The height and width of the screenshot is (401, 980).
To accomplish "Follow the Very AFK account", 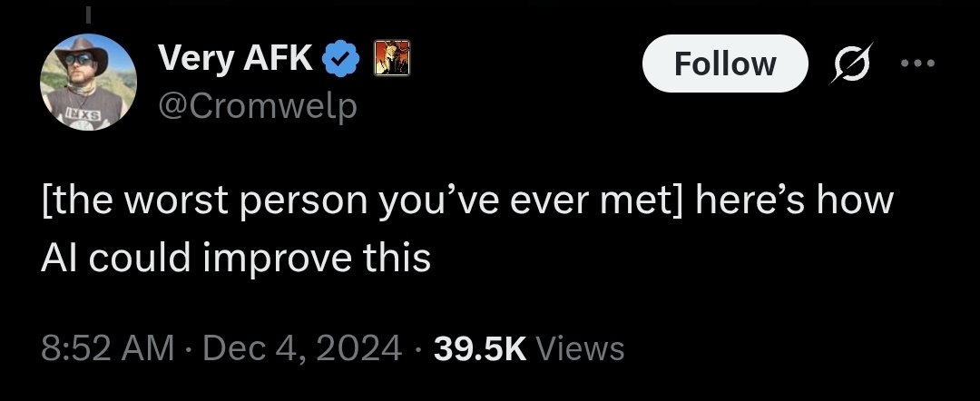I will 725,64.
